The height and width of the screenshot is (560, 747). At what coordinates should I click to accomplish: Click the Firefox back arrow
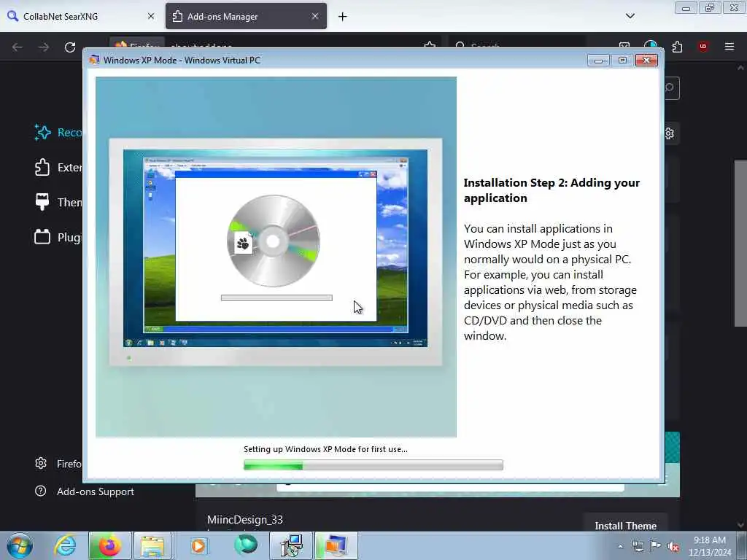pyautogui.click(x=18, y=47)
